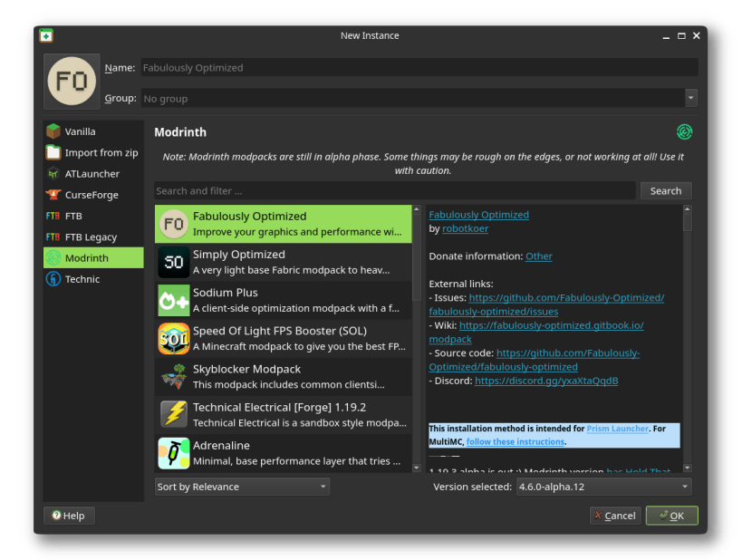The height and width of the screenshot is (560, 742).
Task: Open the robotkoer author link
Action: 465,228
